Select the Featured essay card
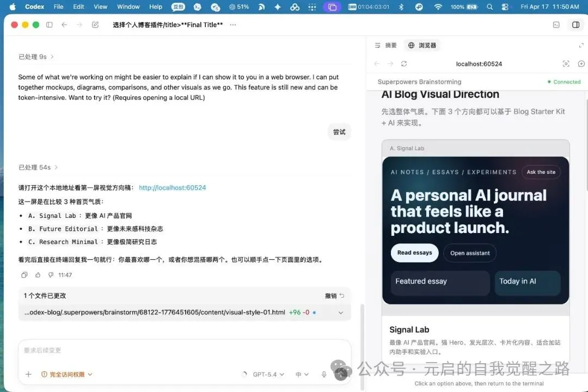Screen dimensions: 588x392 pos(440,283)
